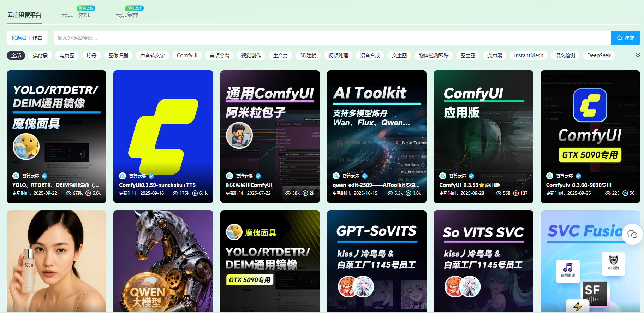644x313 pixels.
Task: Click title Comfyuiv_0.3.60-5090专用
Action: pos(579,185)
